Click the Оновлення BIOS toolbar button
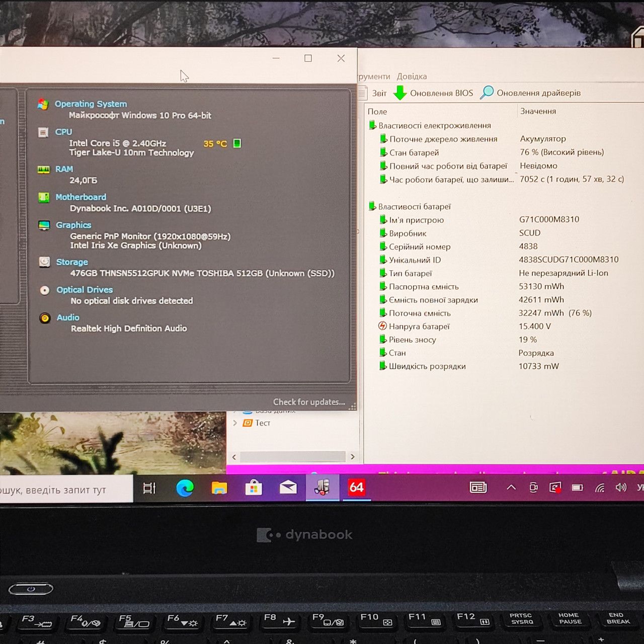Viewport: 644px width, 644px height. pyautogui.click(x=434, y=93)
